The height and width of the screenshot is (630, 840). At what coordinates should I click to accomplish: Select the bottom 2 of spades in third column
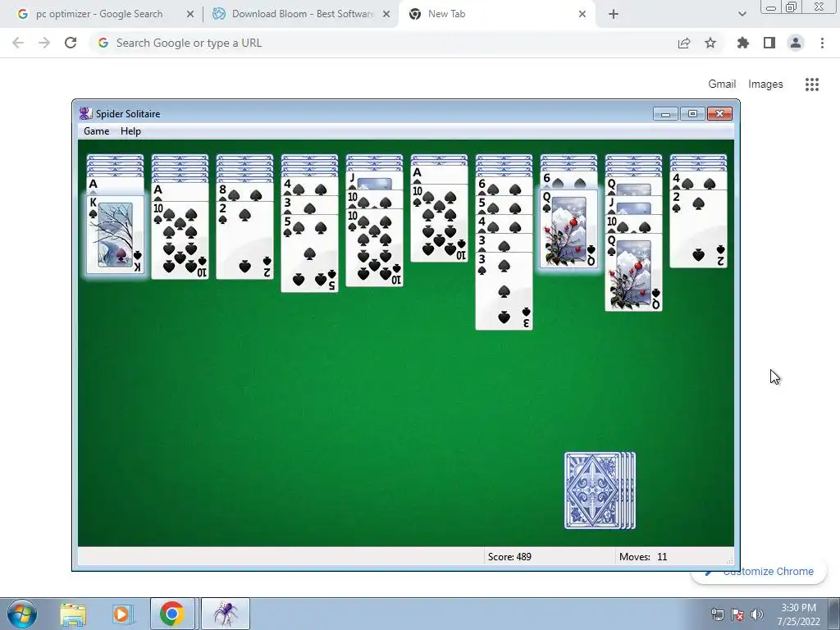(x=244, y=240)
